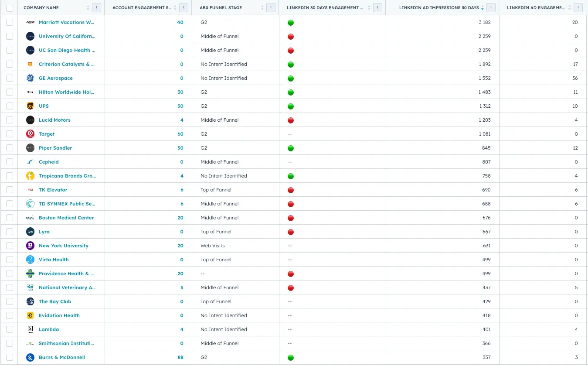Image resolution: width=588 pixels, height=366 pixels.
Task: Click the green engagement status dot for Marriott Vacations
Action: click(x=291, y=23)
